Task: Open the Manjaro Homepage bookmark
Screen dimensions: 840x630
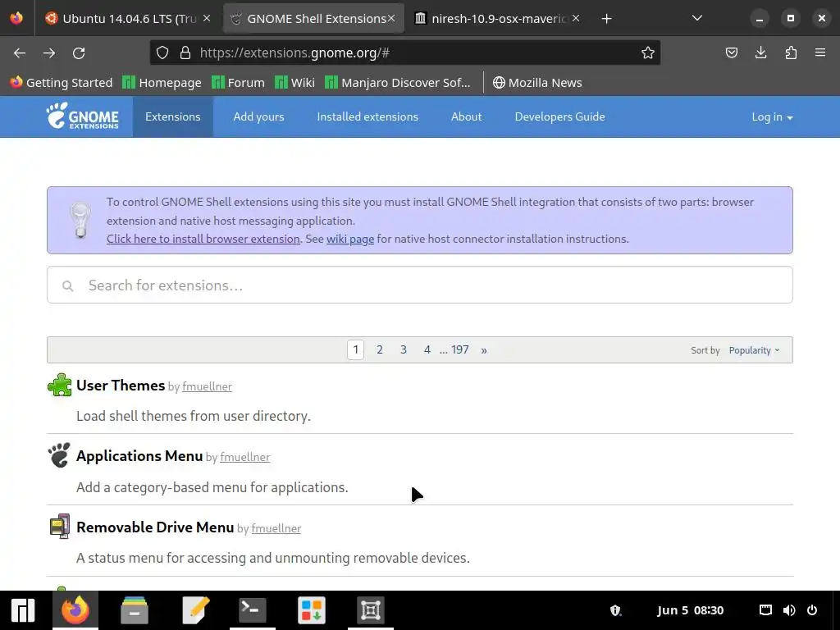Action: pyautogui.click(x=162, y=83)
